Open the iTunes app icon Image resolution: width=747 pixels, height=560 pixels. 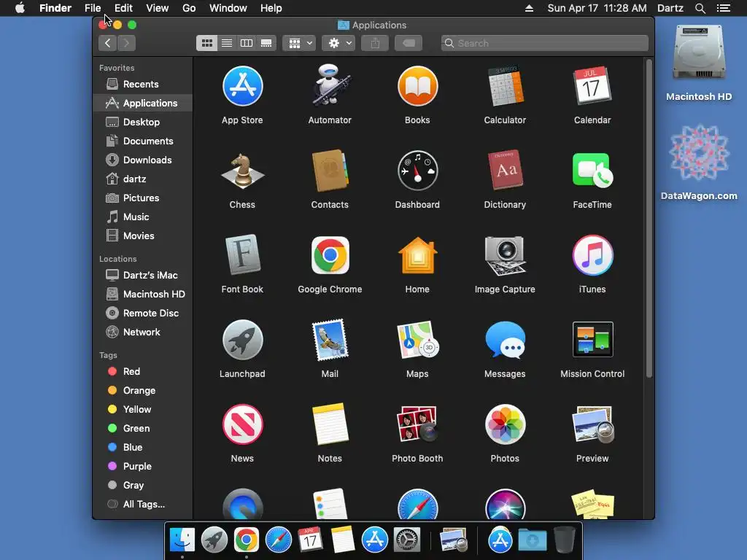592,255
